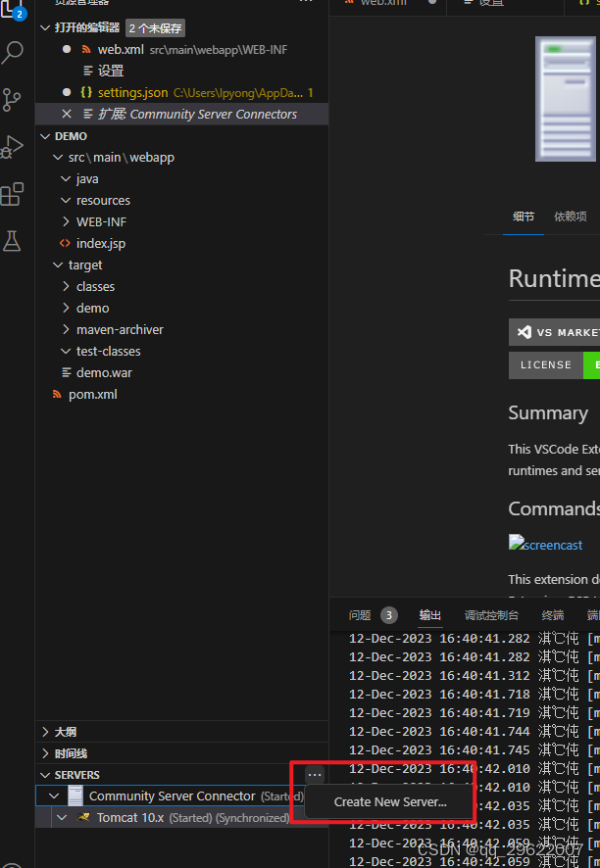Image resolution: width=600 pixels, height=868 pixels.
Task: Switch to the 细节 details tab
Action: click(x=524, y=217)
